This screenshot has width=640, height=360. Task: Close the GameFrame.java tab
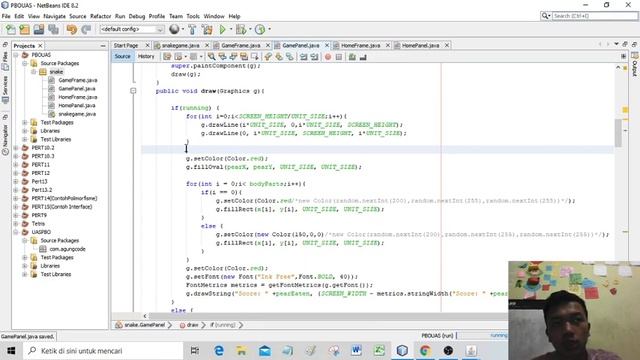pyautogui.click(x=268, y=45)
